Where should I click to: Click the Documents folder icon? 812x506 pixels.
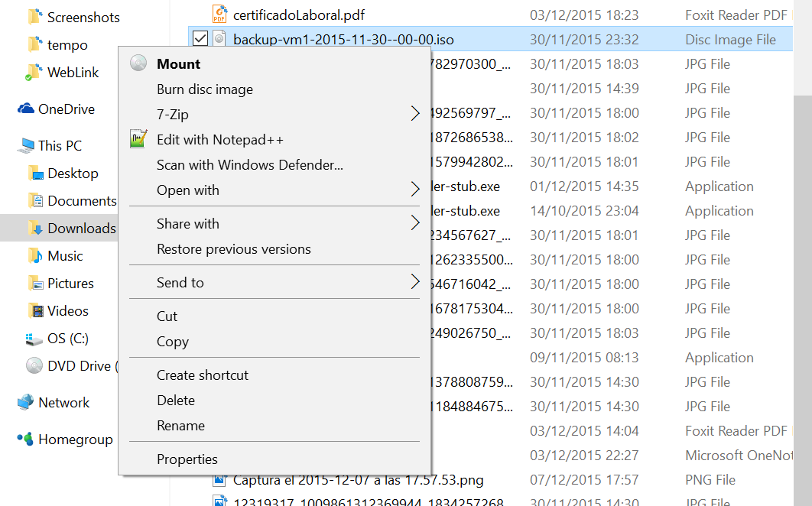[36, 200]
